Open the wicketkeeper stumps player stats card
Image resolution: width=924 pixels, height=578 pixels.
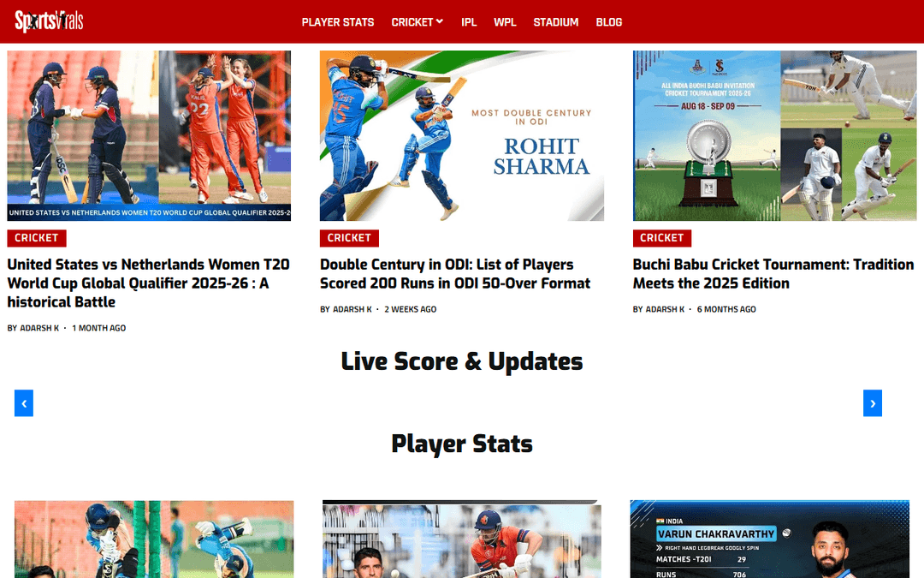click(x=154, y=539)
